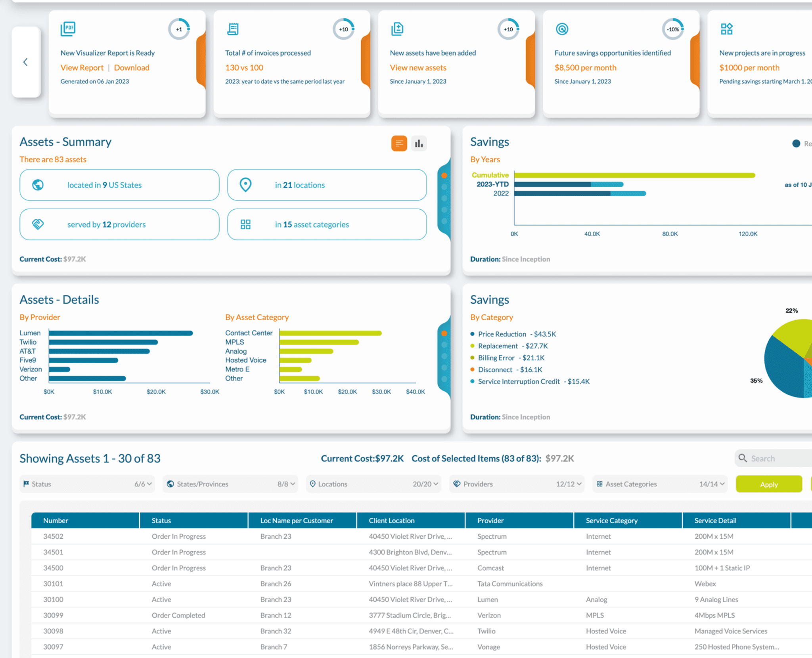Expand the Providers filter dropdown
This screenshot has width=812, height=658.
click(517, 484)
